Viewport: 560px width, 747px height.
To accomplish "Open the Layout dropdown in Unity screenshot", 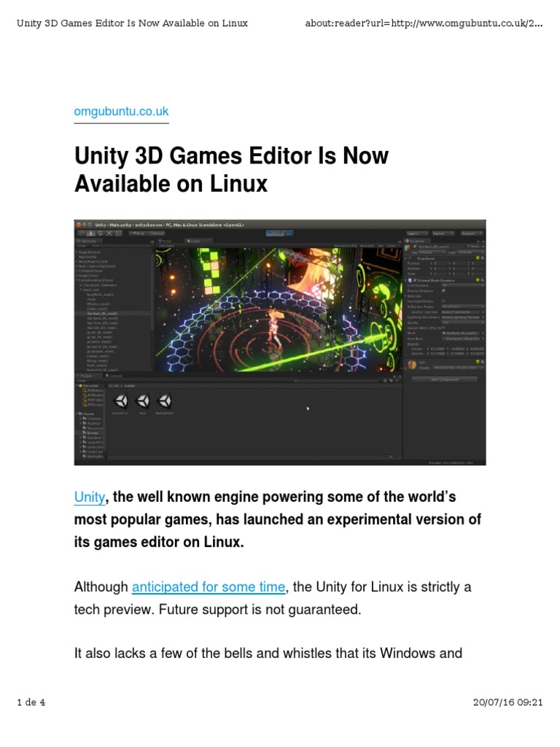I will point(443,233).
